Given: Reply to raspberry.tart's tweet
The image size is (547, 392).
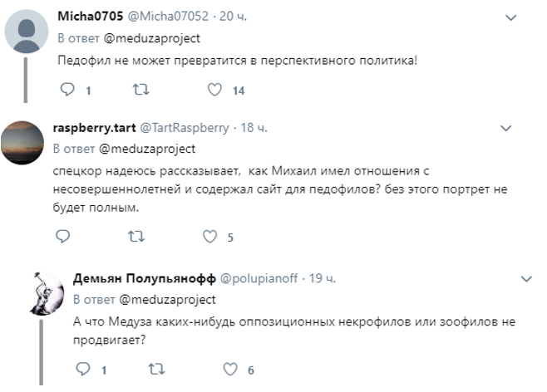Looking at the screenshot, I should pos(63,236).
